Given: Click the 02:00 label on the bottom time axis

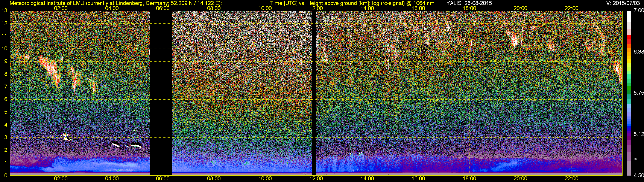Looking at the screenshot, I should coord(61,179).
